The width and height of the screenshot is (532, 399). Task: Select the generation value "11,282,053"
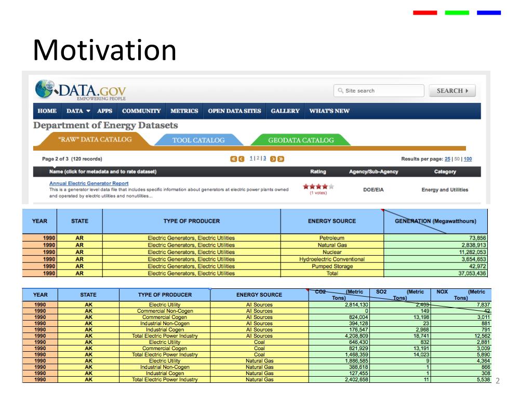tap(436, 252)
